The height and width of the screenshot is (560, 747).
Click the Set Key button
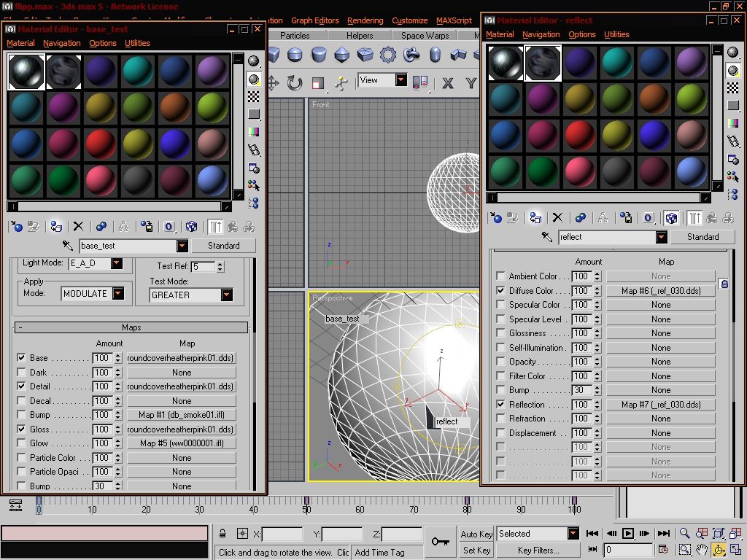coord(476,550)
